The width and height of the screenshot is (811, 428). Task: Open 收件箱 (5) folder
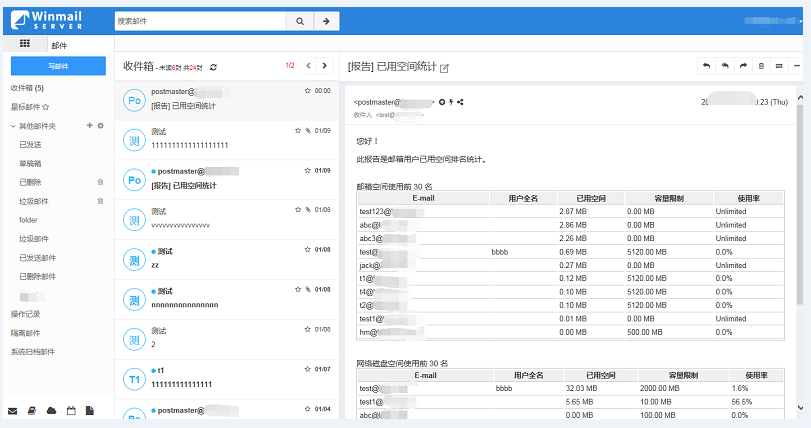click(27, 88)
